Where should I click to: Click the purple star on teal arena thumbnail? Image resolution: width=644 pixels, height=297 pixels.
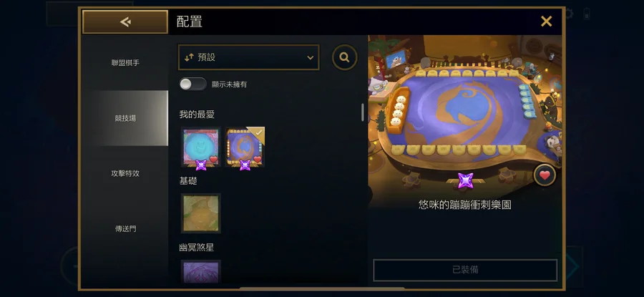click(201, 165)
